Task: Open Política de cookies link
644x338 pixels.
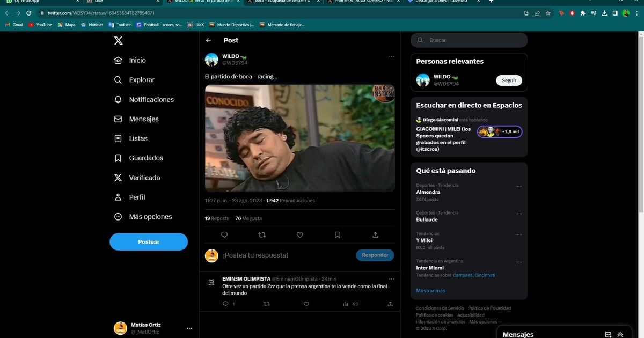Action: (435, 315)
